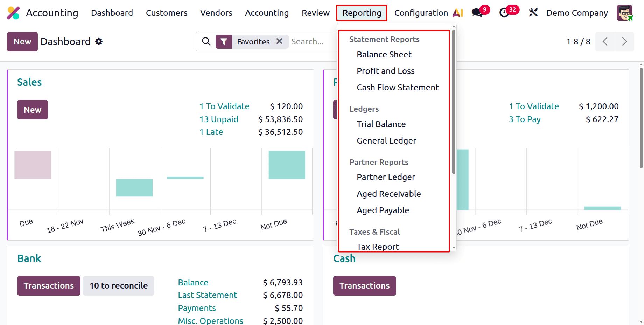Open the Vendors menu
The image size is (644, 325).
pyautogui.click(x=216, y=13)
